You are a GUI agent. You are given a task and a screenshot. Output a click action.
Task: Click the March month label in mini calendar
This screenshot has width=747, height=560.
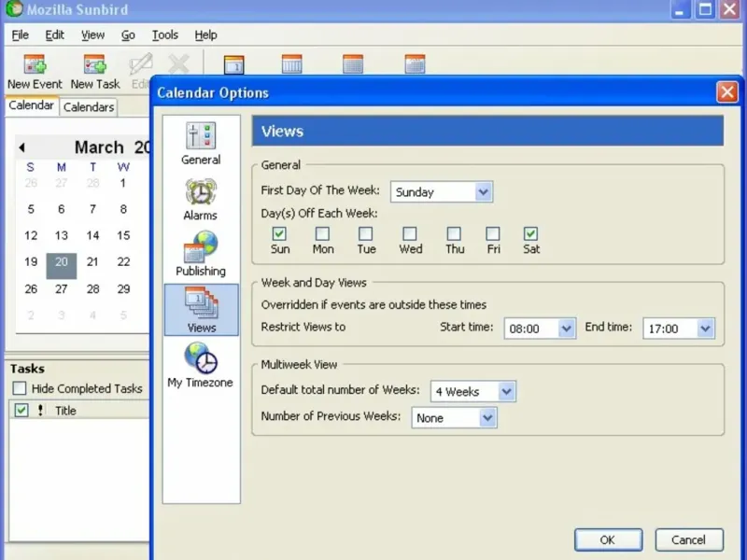point(99,147)
